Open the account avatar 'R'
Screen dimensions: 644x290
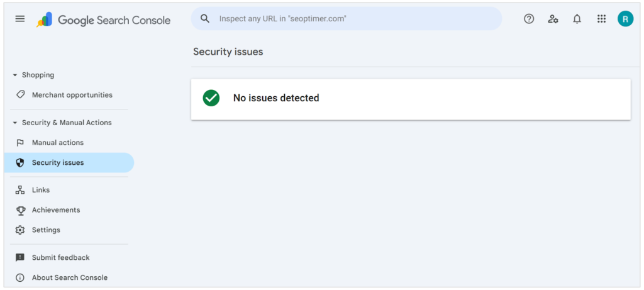(625, 19)
